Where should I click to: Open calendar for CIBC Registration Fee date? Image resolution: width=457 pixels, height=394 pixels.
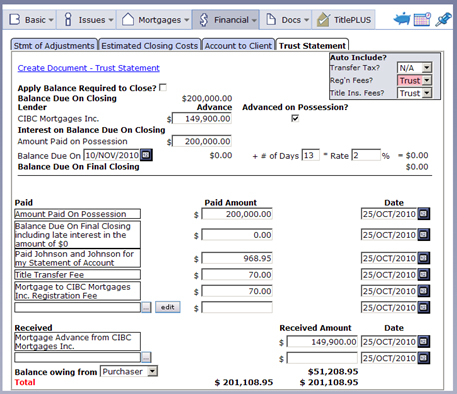click(424, 291)
